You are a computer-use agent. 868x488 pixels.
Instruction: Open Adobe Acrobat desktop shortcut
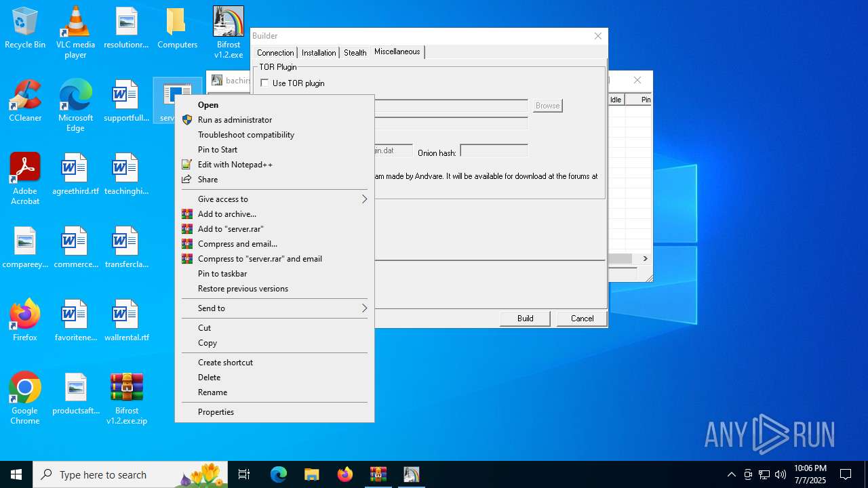tap(25, 179)
